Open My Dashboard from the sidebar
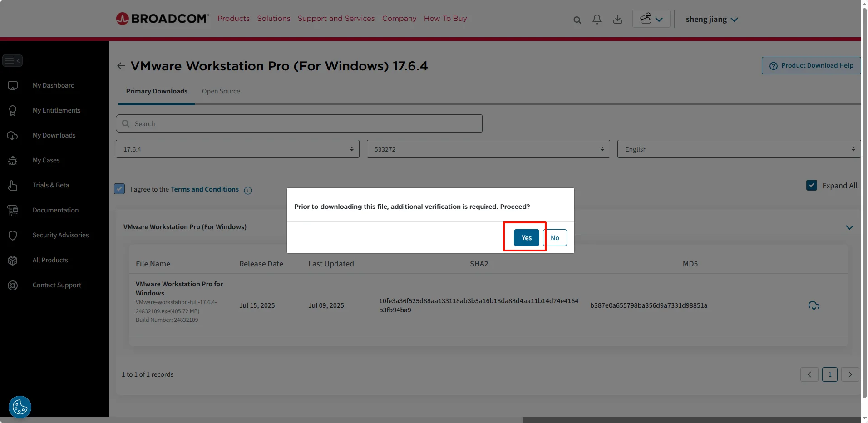868x423 pixels. click(x=53, y=85)
